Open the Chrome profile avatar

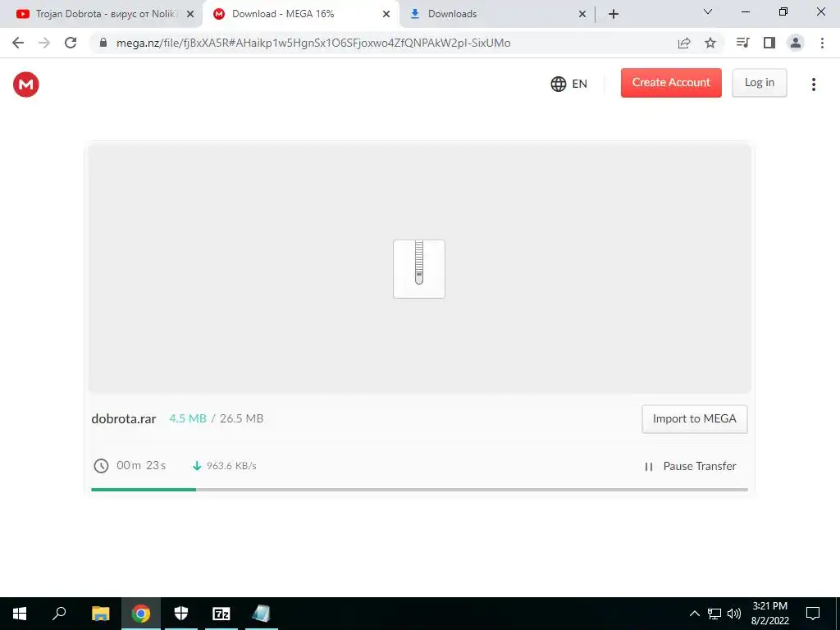click(x=796, y=43)
